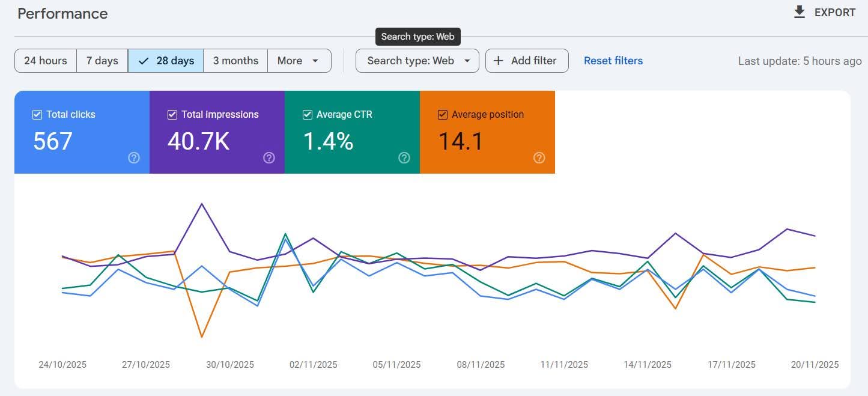Select the 3 months date range

(x=235, y=61)
